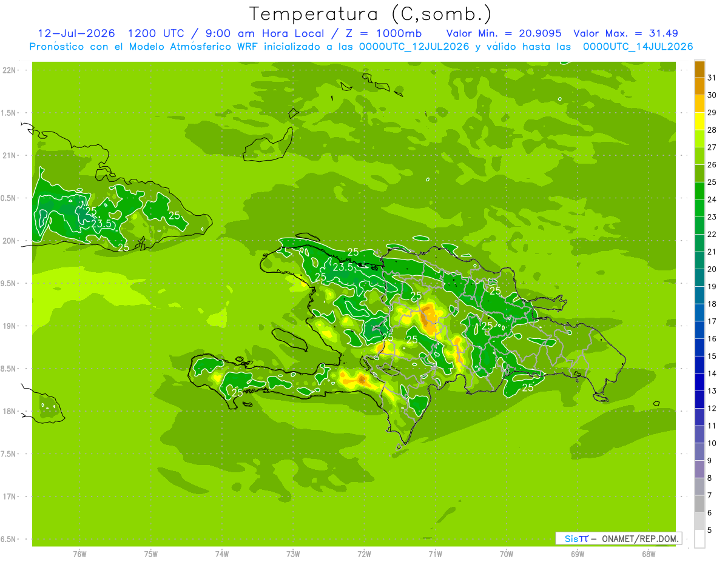Click the "68W" longitude label
The width and height of the screenshot is (728, 562).
pos(649,554)
